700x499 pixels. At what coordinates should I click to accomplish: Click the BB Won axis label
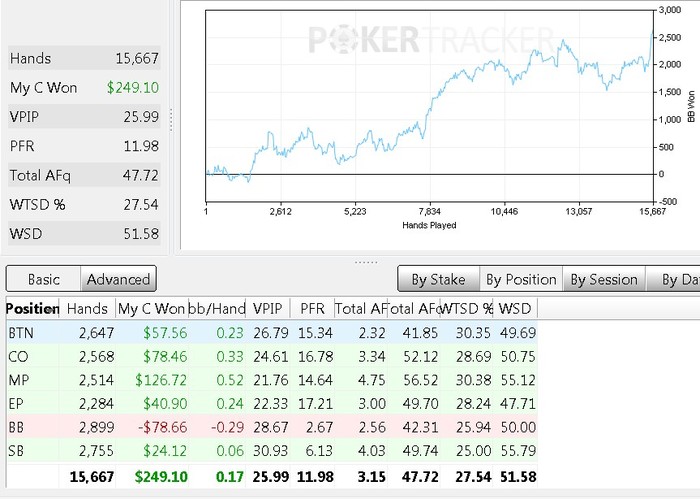click(691, 106)
